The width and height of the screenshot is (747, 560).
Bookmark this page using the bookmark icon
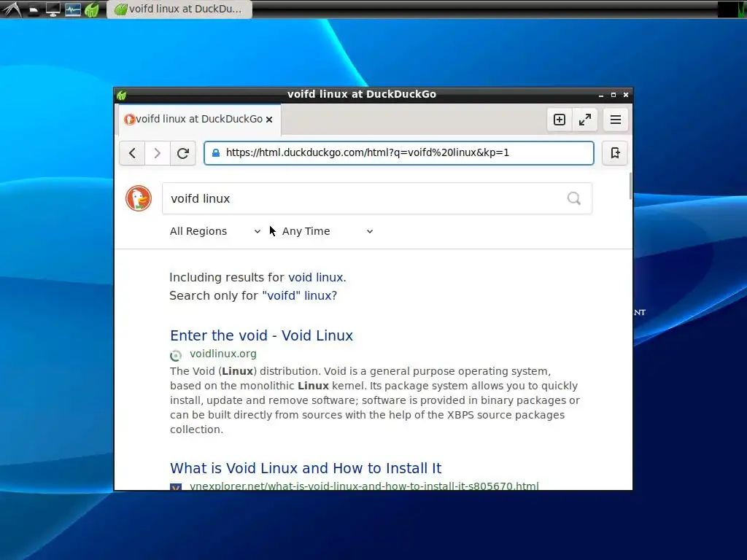pos(615,153)
